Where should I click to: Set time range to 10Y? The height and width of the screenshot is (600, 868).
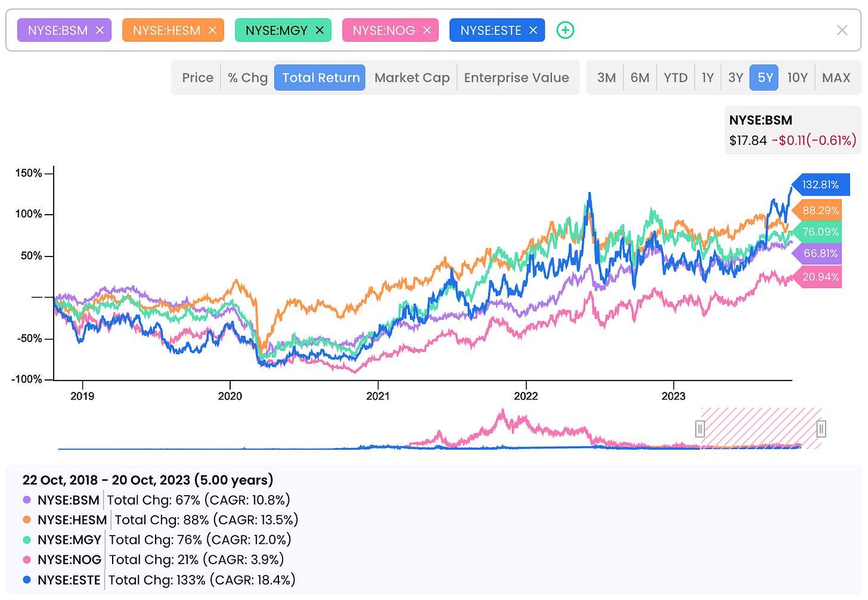pos(797,78)
